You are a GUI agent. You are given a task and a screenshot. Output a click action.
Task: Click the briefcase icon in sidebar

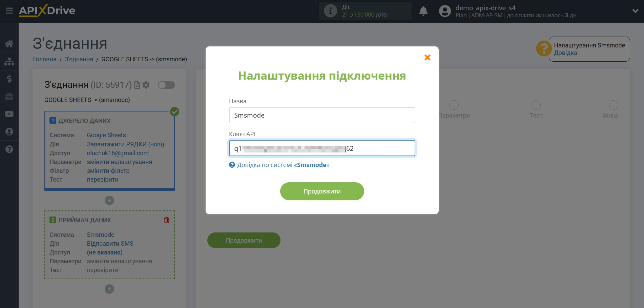click(x=9, y=97)
